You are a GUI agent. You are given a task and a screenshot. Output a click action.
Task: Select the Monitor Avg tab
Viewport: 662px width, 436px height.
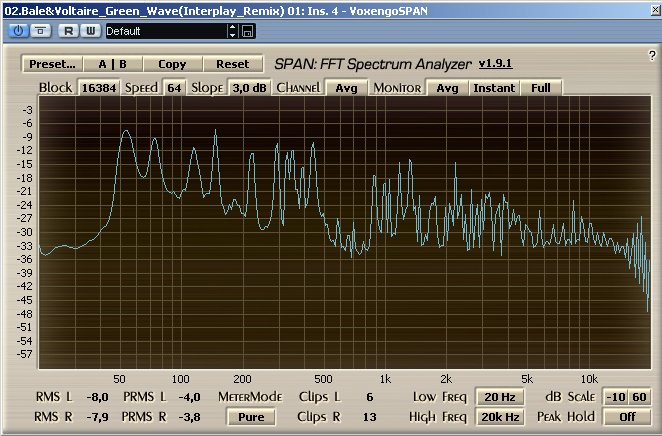click(x=447, y=88)
